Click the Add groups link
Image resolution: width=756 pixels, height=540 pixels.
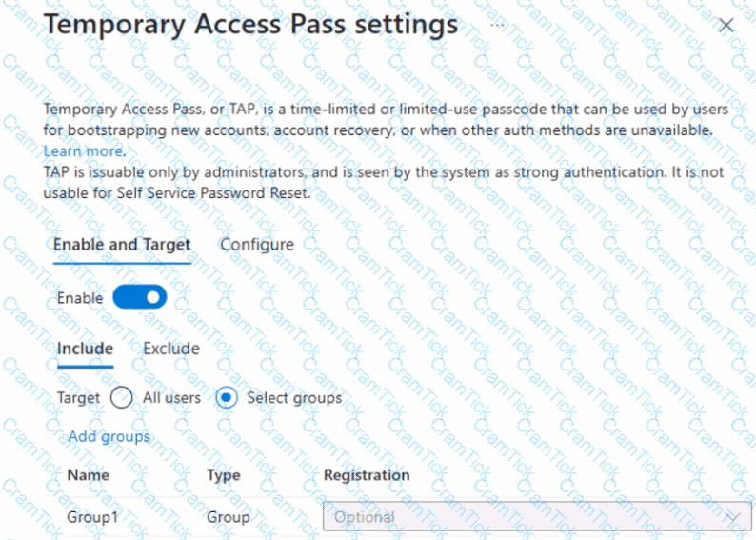coord(109,436)
